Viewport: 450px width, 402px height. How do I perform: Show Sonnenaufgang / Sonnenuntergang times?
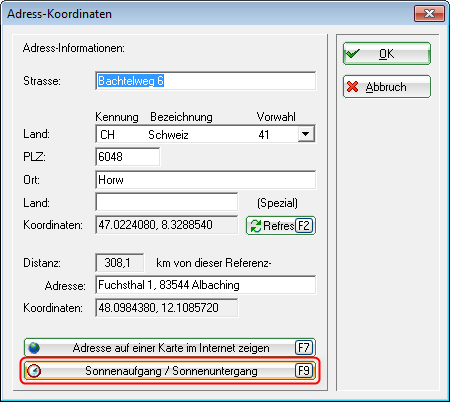pos(170,371)
